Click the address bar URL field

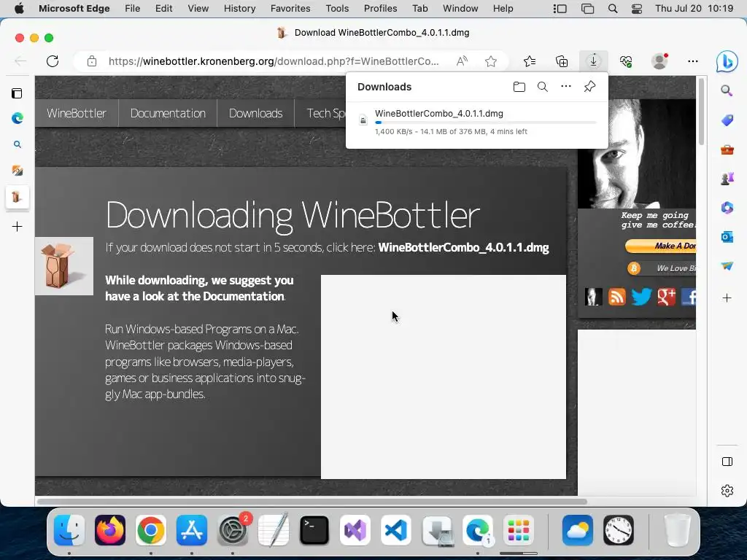coord(274,61)
